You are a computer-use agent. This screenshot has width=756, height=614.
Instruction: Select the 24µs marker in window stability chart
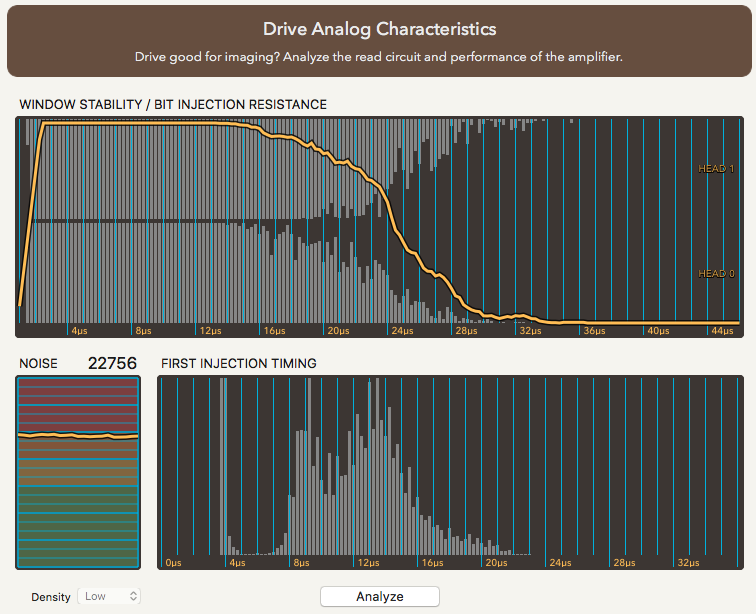pyautogui.click(x=402, y=330)
